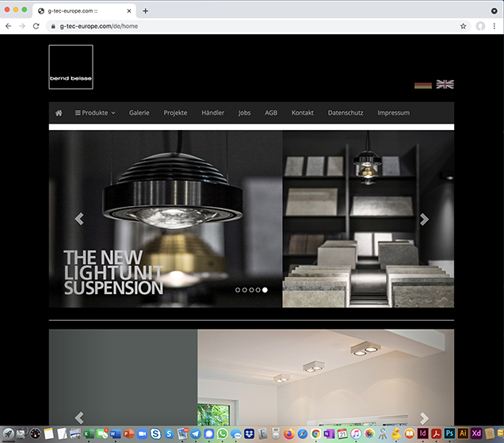Screen dimensions: 504x443
Task: Switch site language to German flag
Action: click(423, 84)
